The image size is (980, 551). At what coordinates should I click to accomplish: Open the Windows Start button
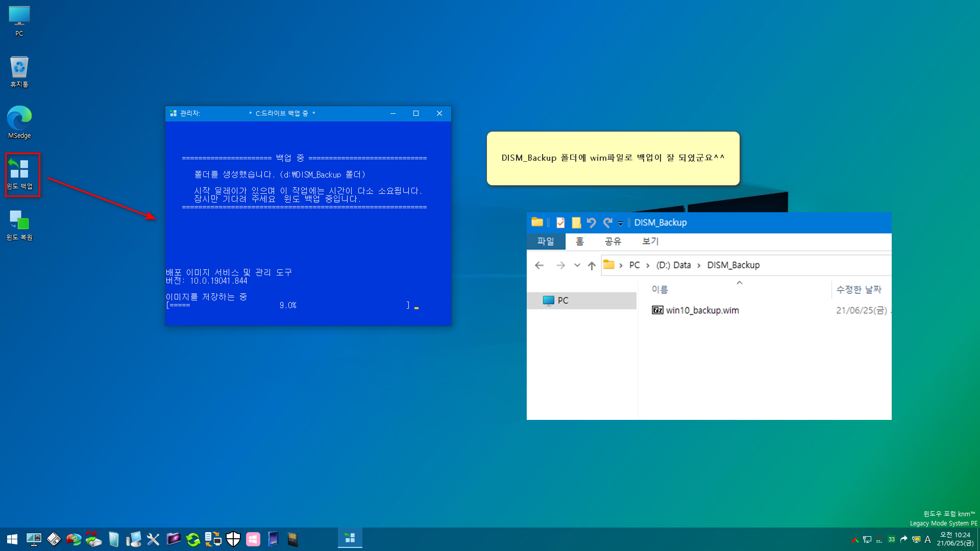click(12, 539)
